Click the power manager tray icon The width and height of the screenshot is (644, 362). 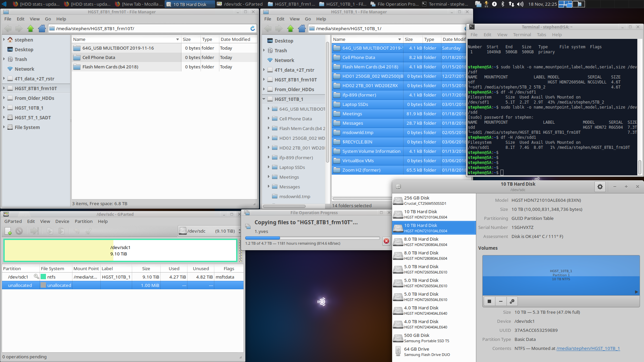[x=494, y=4]
